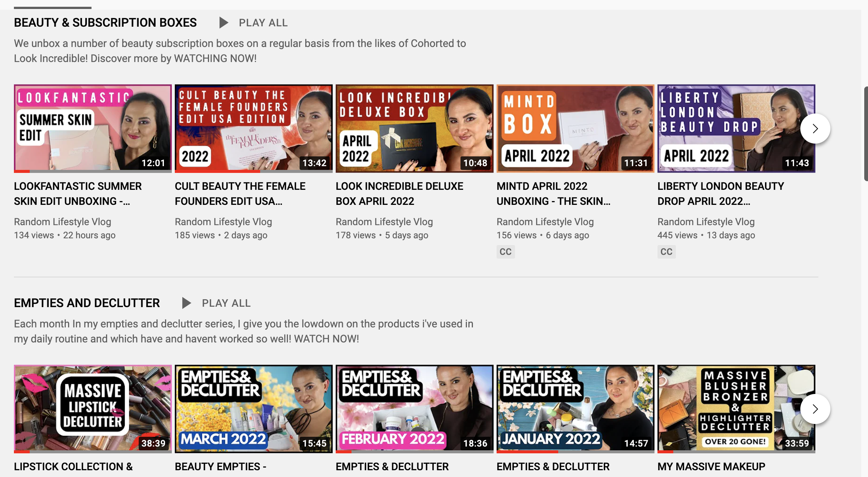Click title MY MASSIVE MAKEUP
This screenshot has width=868, height=477.
click(x=711, y=466)
